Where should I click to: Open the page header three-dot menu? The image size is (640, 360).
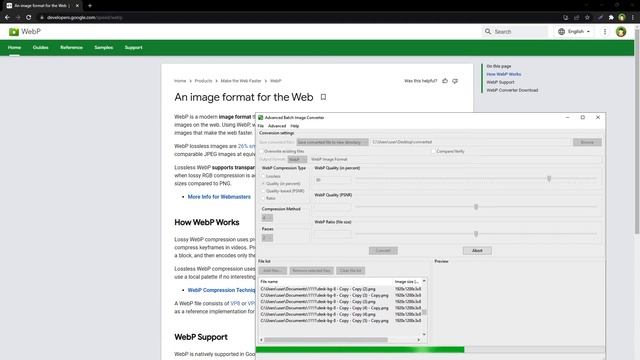coord(605,31)
